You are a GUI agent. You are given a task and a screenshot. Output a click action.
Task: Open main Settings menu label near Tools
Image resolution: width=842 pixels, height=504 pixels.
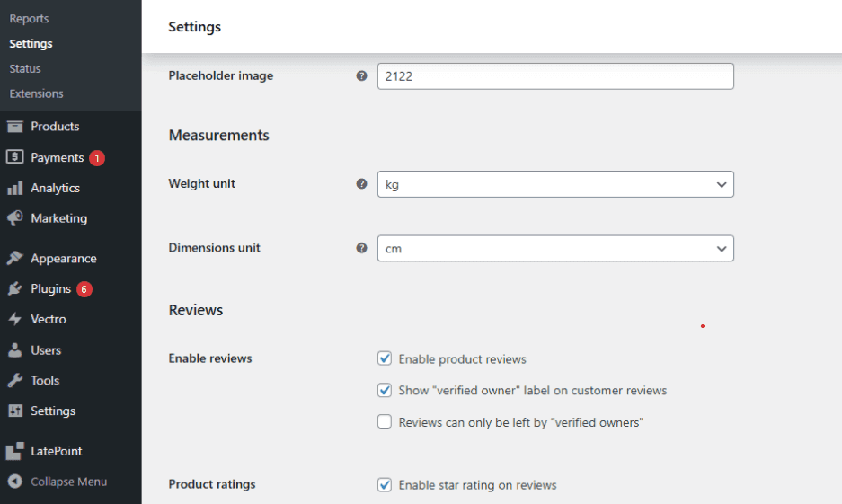[x=53, y=411]
